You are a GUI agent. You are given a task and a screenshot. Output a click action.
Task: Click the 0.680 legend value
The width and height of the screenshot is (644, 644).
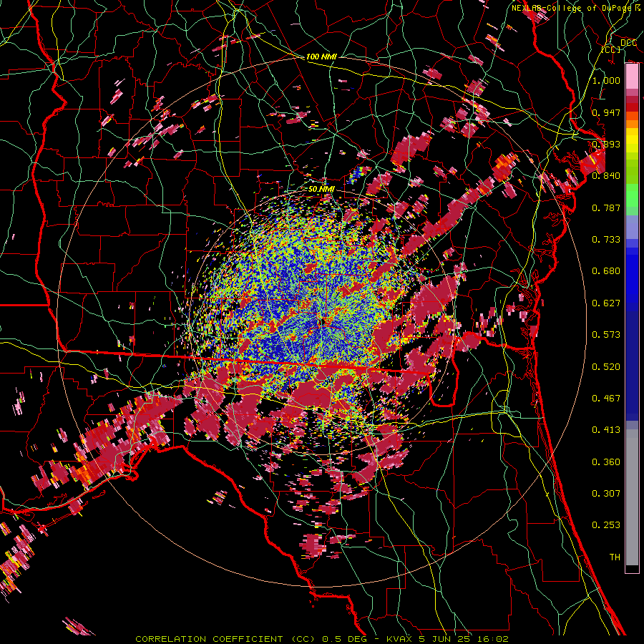pos(606,271)
